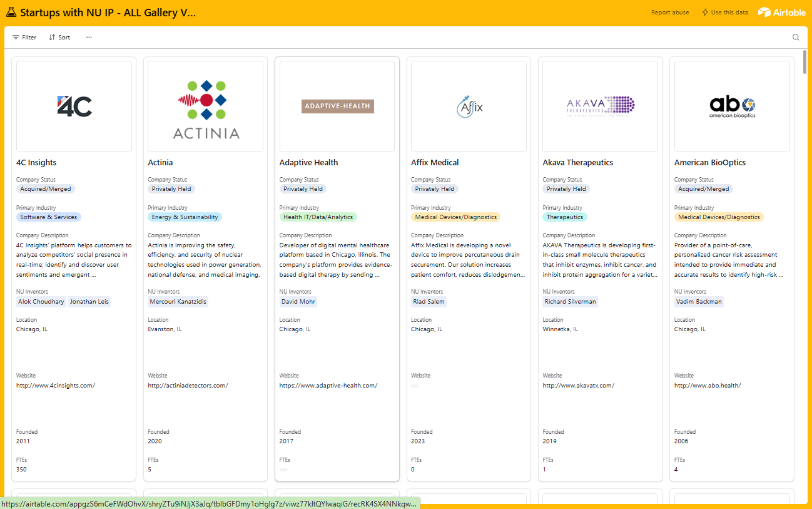The width and height of the screenshot is (812, 509).
Task: Open the 4C Insights card title
Action: pyautogui.click(x=36, y=163)
